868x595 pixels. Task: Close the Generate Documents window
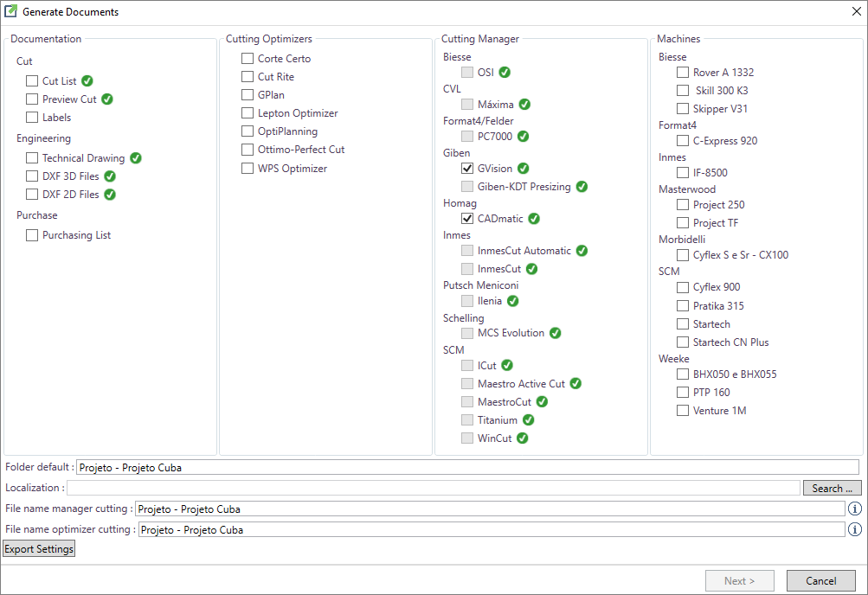click(x=857, y=11)
